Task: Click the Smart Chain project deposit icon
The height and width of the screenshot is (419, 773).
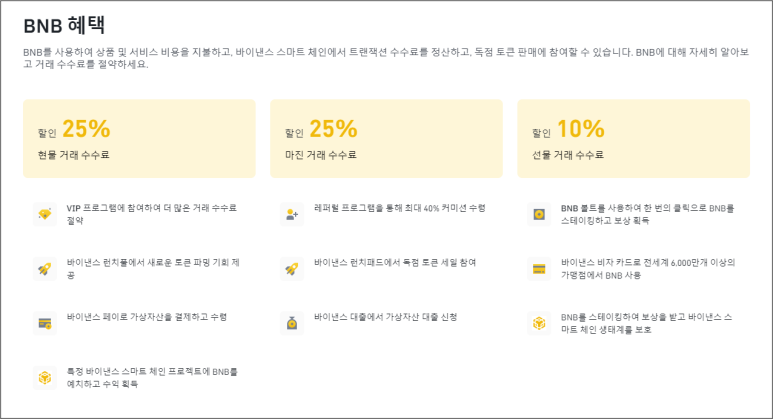Action: tap(44, 376)
